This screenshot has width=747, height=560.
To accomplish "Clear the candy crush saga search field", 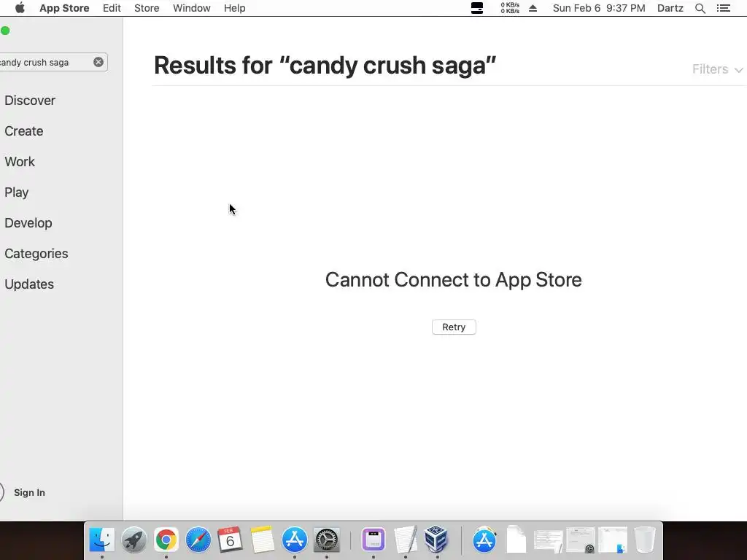I will [x=98, y=62].
